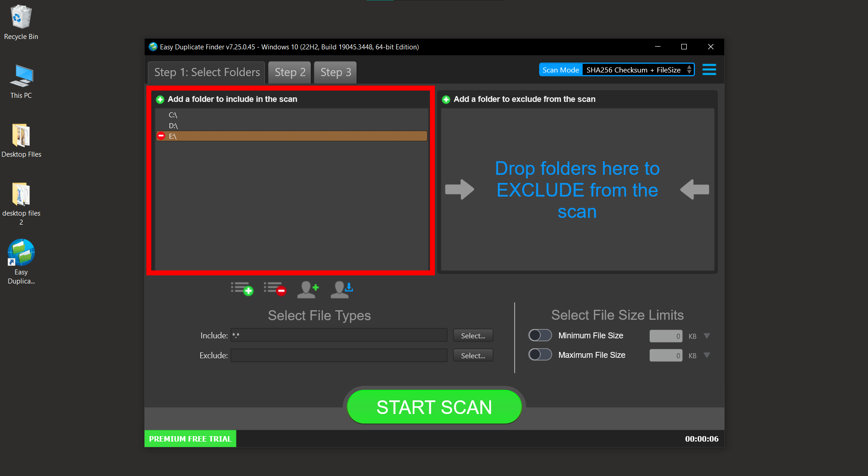This screenshot has width=868, height=476.
Task: Select the D:\ folder entry
Action: pyautogui.click(x=291, y=126)
